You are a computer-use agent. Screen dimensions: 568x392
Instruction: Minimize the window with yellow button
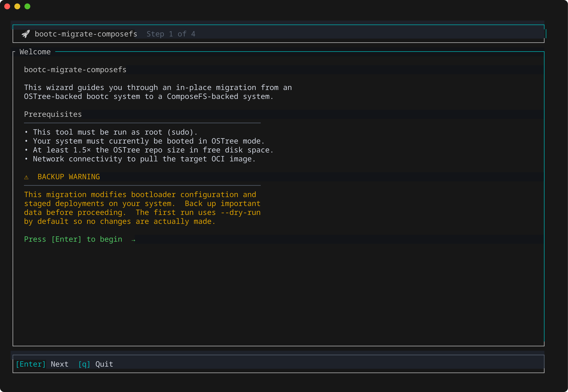[17, 6]
